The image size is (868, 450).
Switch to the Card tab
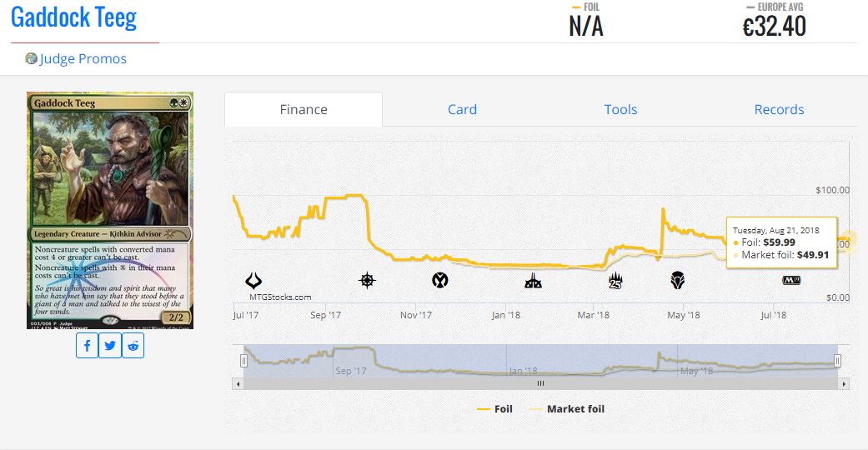tap(462, 109)
